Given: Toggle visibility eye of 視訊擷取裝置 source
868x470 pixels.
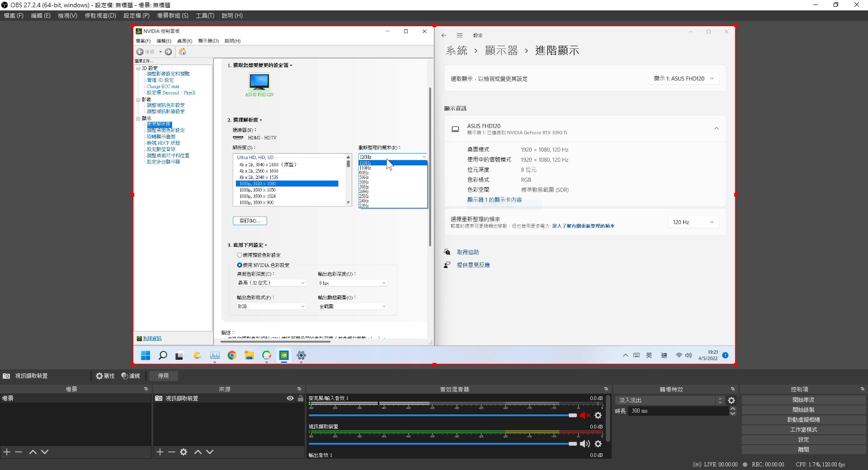Looking at the screenshot, I should tap(290, 398).
